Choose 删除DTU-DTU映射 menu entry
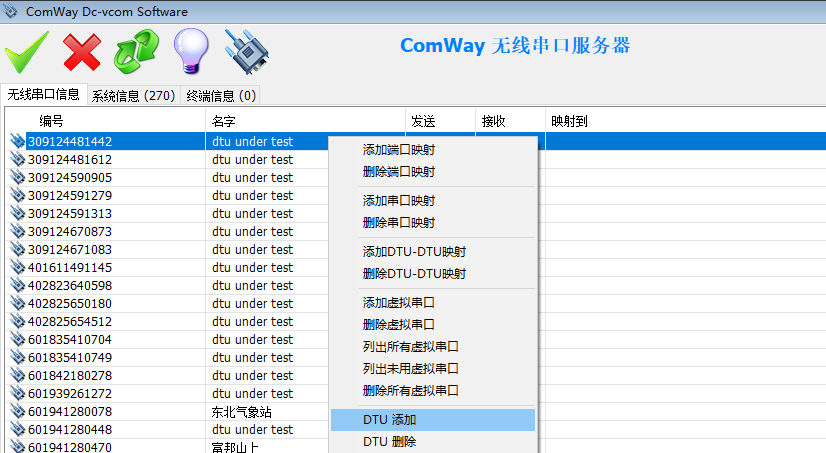Image resolution: width=826 pixels, height=453 pixels. click(433, 274)
